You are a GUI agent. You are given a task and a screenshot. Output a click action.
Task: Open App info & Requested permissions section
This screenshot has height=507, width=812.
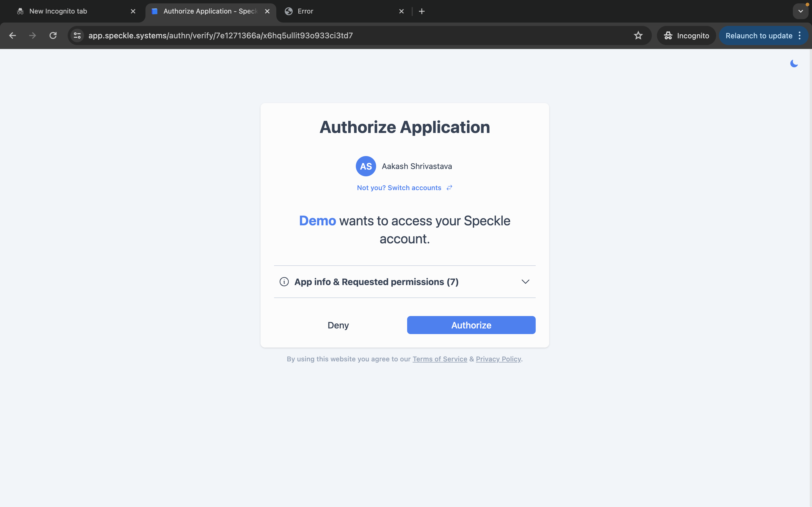pos(376,282)
